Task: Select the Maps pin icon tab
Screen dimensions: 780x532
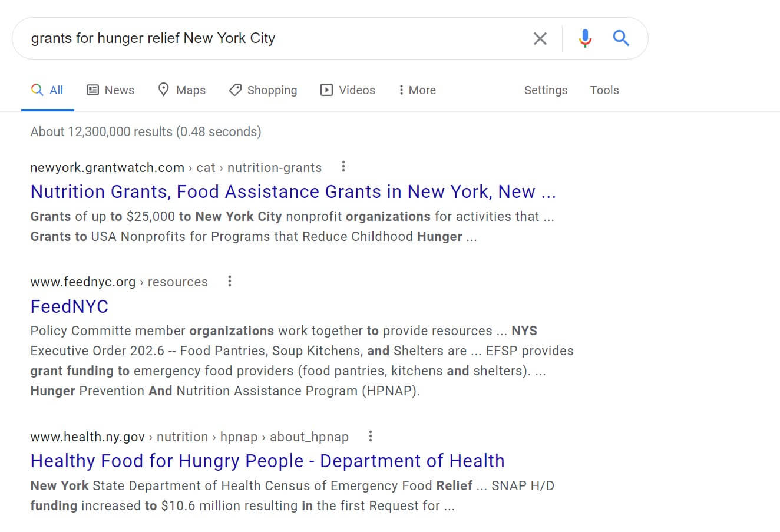Action: 182,90
